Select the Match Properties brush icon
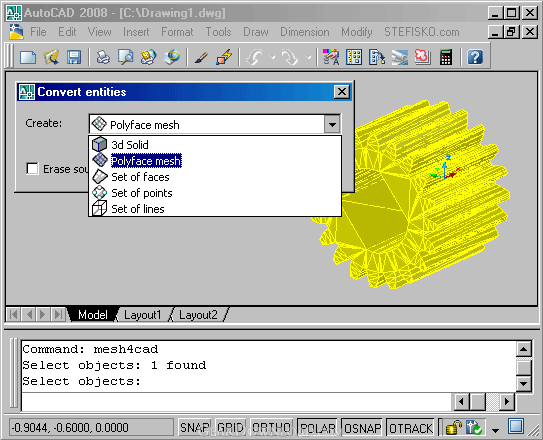Image resolution: width=543 pixels, height=440 pixels. point(201,57)
